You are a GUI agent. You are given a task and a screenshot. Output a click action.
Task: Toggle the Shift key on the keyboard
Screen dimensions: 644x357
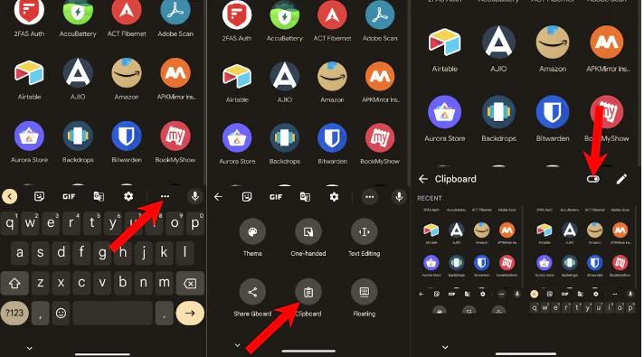(x=14, y=283)
